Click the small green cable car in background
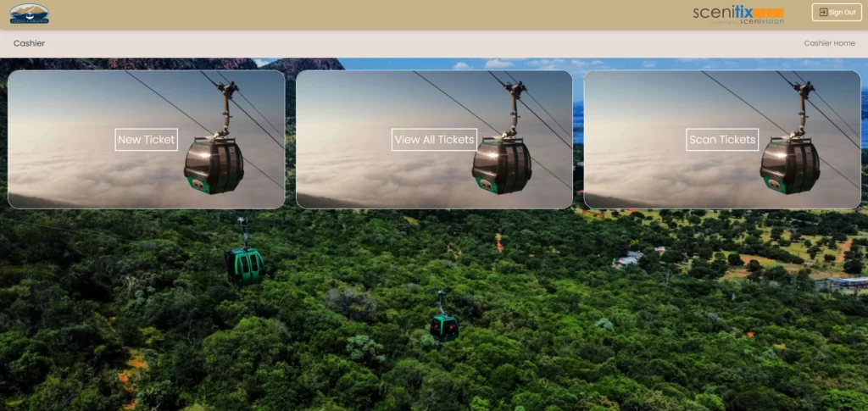868x411 pixels. (443, 325)
